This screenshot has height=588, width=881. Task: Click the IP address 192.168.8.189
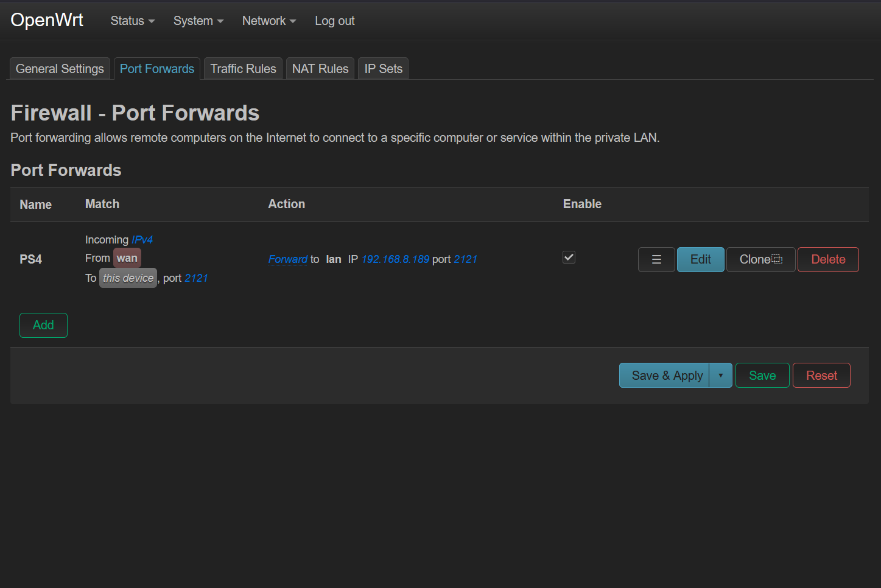[395, 259]
